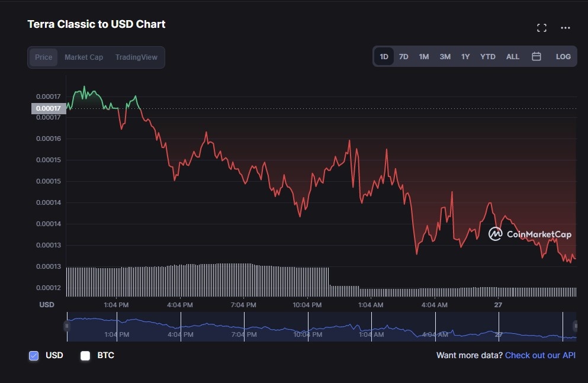Select the 1M time range
The image size is (588, 383).
[x=423, y=56]
